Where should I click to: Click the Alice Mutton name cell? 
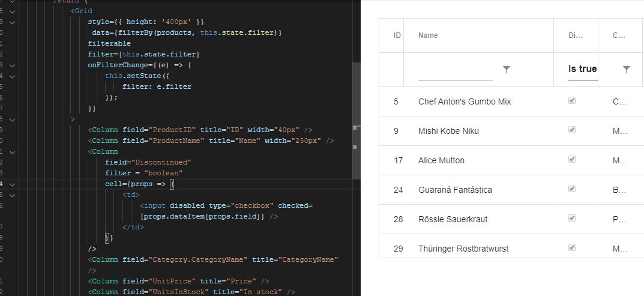pos(441,160)
